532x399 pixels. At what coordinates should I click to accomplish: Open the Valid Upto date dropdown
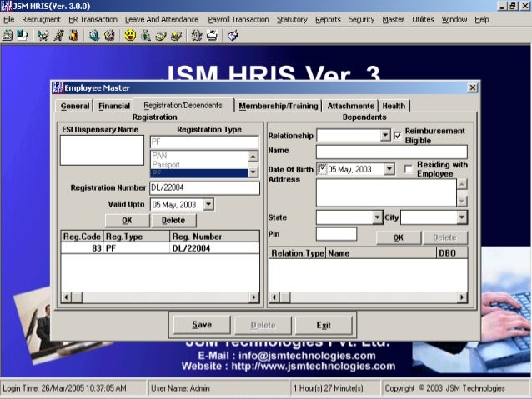[208, 204]
